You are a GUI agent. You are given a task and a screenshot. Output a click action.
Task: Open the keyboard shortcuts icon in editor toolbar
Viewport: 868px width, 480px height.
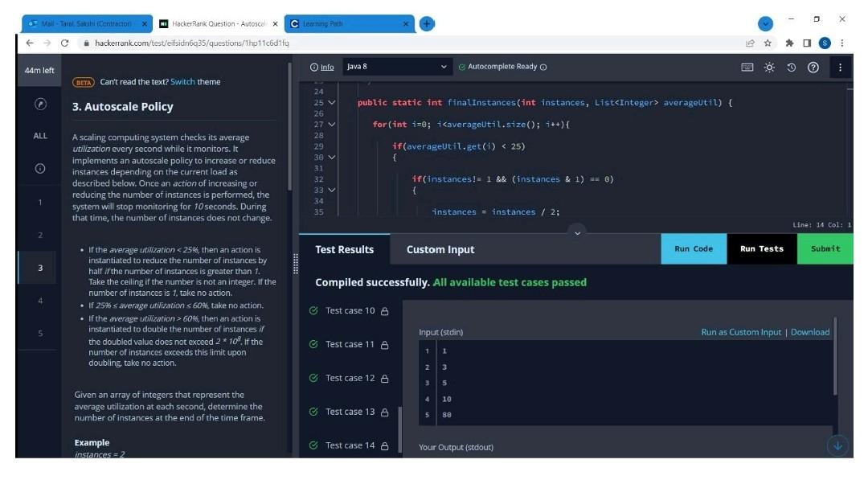coord(747,67)
